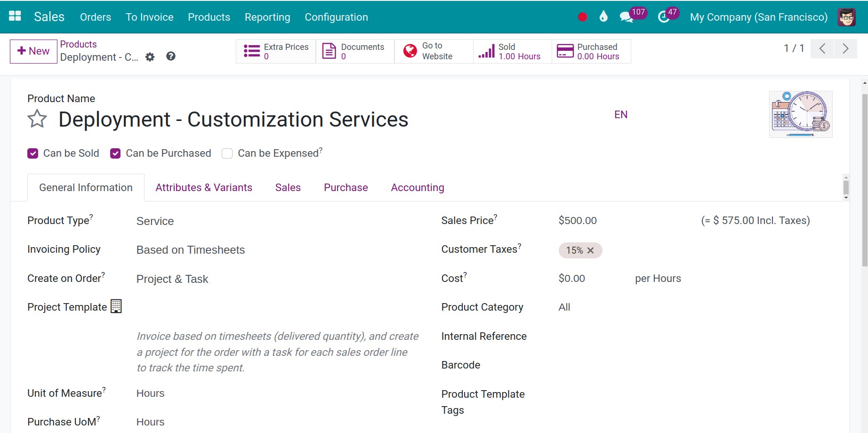
Task: Disable Can be Purchased
Action: point(115,153)
